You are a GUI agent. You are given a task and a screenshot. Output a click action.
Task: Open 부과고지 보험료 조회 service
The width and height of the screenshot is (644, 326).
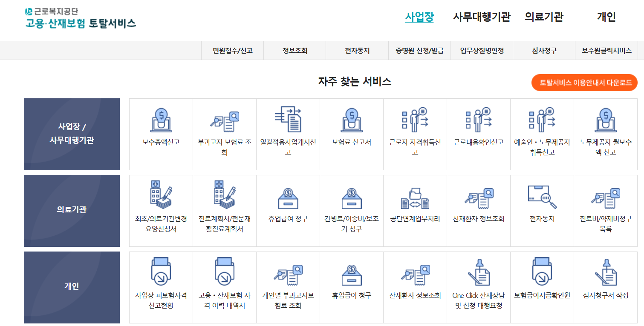point(224,128)
